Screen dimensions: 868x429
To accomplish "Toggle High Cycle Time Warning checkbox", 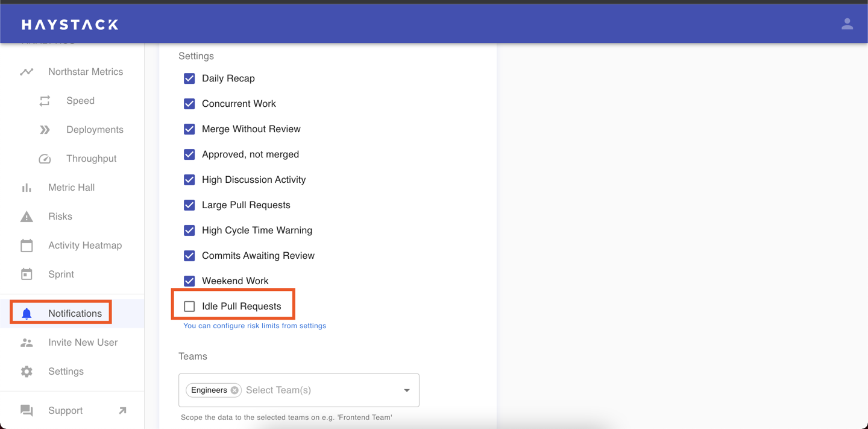I will [x=189, y=230].
